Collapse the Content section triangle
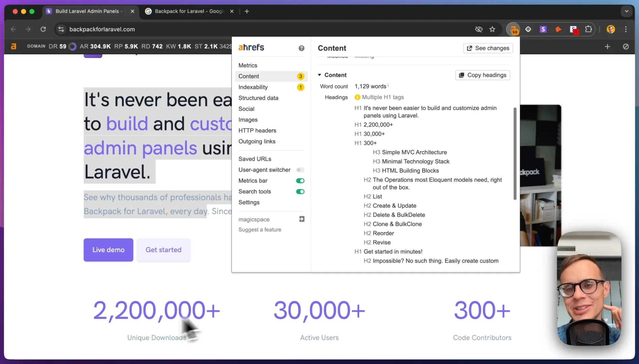The height and width of the screenshot is (364, 639). point(319,75)
